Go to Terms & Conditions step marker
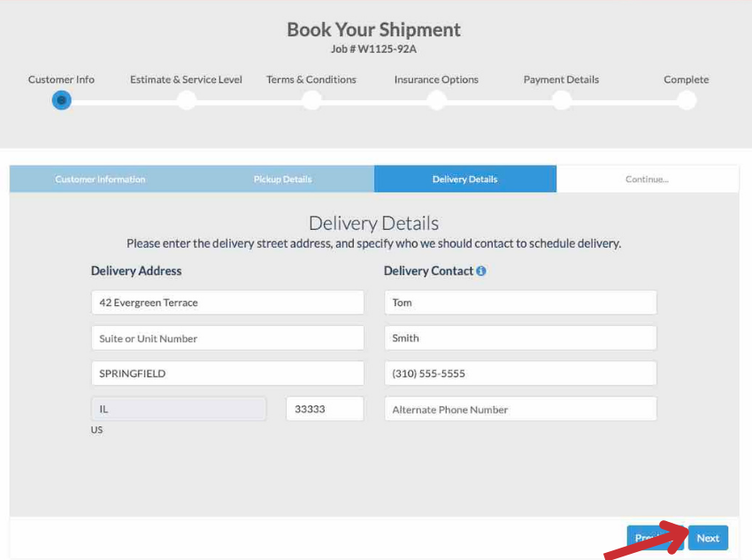The image size is (752, 560). point(311,100)
